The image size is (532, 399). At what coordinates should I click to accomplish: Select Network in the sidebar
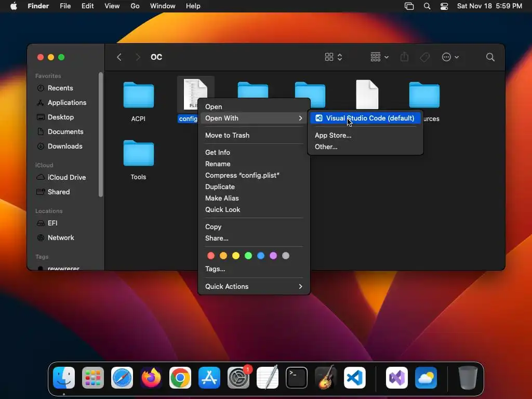coord(61,238)
